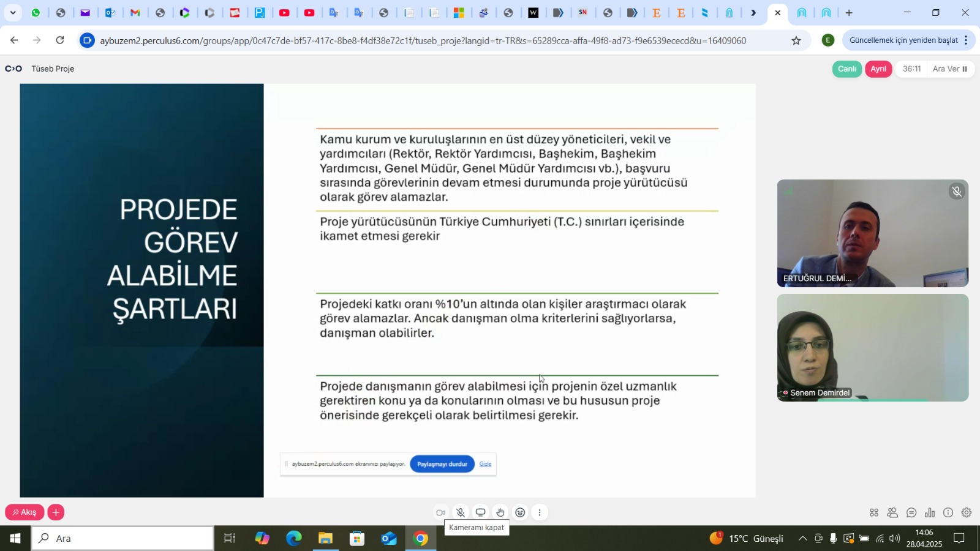
Task: Raise hand using the hand icon
Action: coord(500,512)
